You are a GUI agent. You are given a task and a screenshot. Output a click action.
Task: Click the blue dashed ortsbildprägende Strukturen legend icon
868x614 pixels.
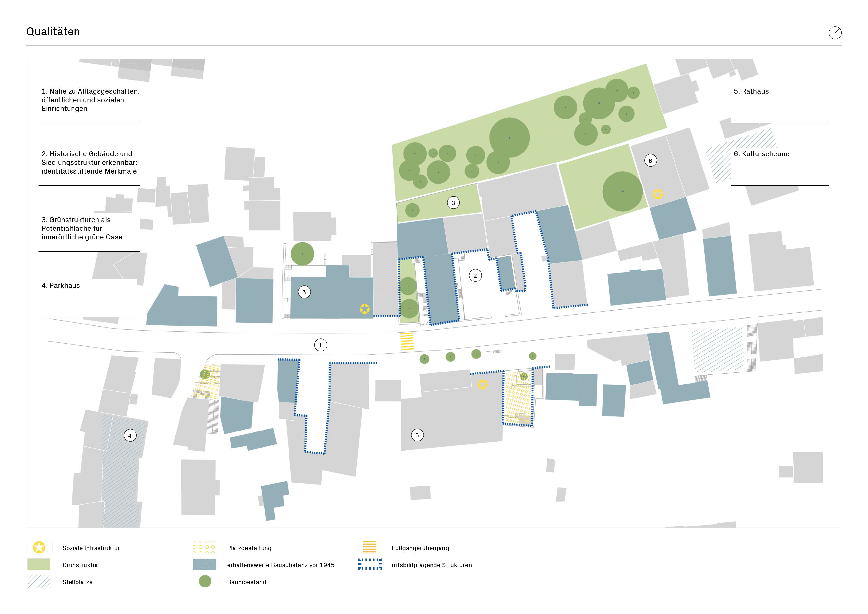coord(370,564)
